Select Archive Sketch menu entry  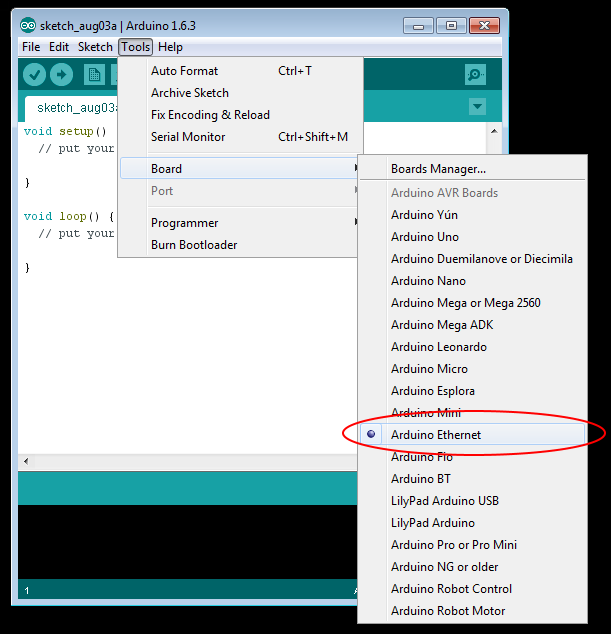click(x=239, y=93)
